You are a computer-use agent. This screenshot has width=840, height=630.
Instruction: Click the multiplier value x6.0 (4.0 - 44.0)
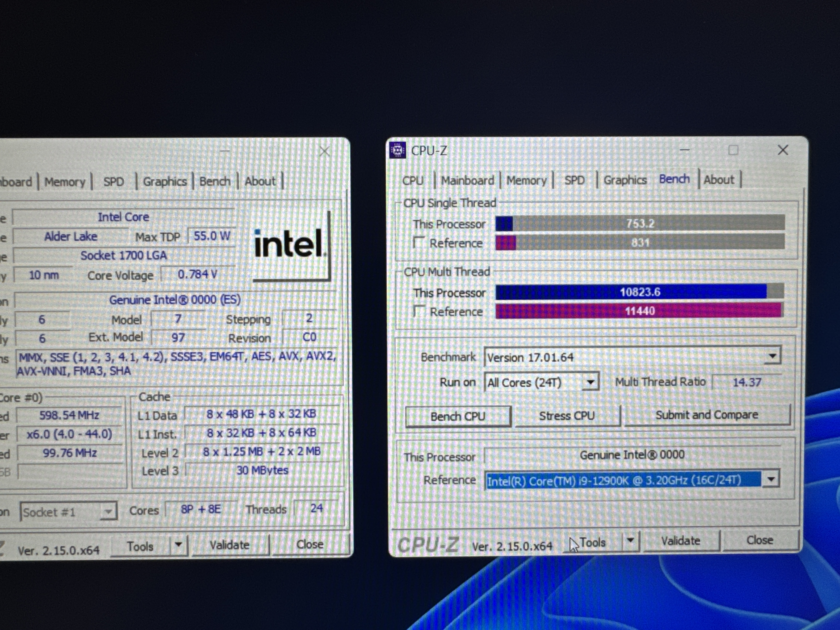[69, 434]
